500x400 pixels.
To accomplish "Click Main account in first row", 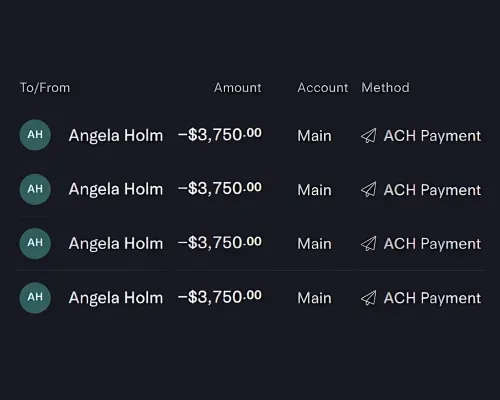I will 314,136.
